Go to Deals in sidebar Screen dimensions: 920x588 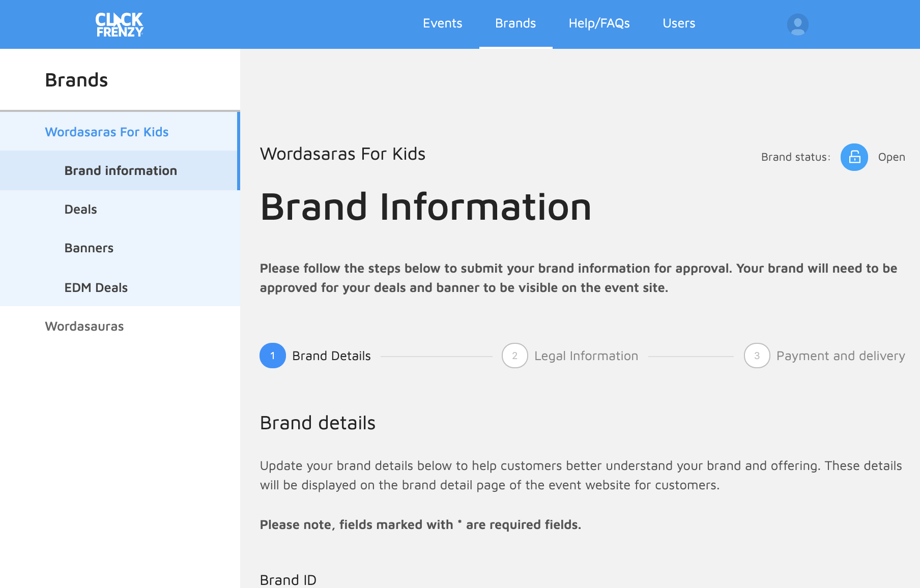119,209
